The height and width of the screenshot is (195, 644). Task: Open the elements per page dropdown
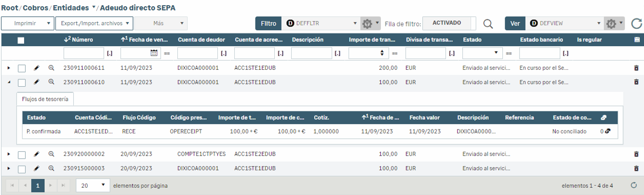tap(93, 185)
